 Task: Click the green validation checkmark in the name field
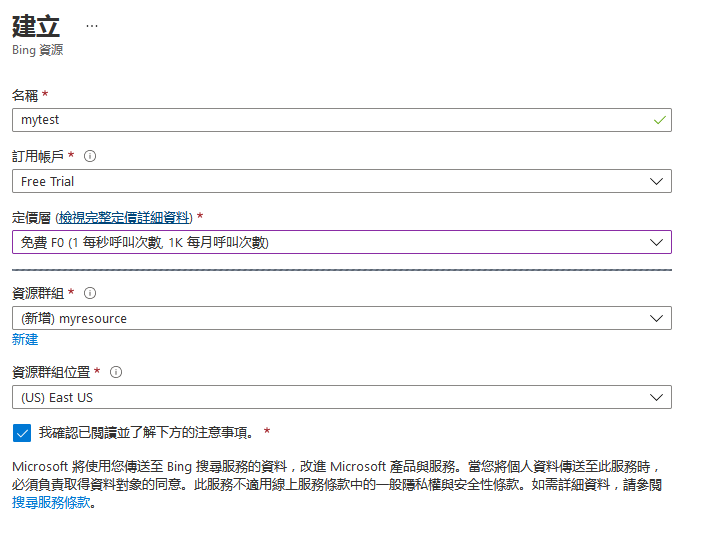point(659,120)
